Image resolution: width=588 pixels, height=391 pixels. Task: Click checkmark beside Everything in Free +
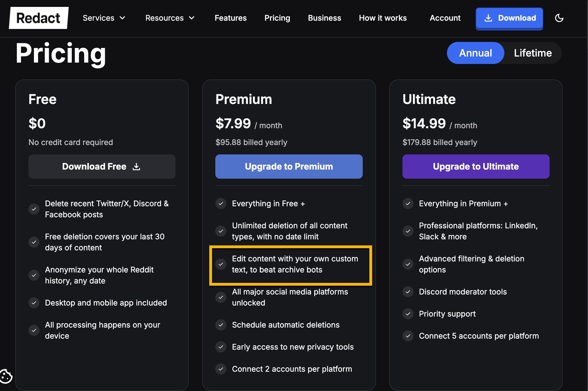(x=221, y=203)
